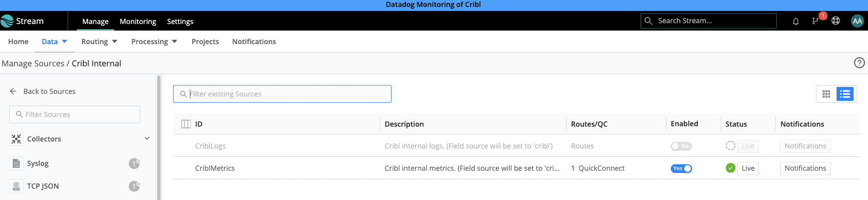Open the Routing dropdown menu
The image size is (868, 200).
pyautogui.click(x=99, y=41)
